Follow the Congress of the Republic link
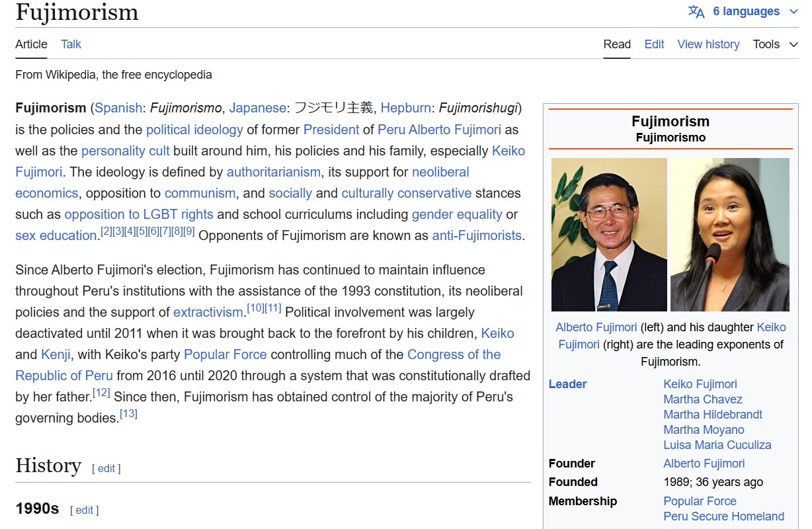 click(x=258, y=365)
